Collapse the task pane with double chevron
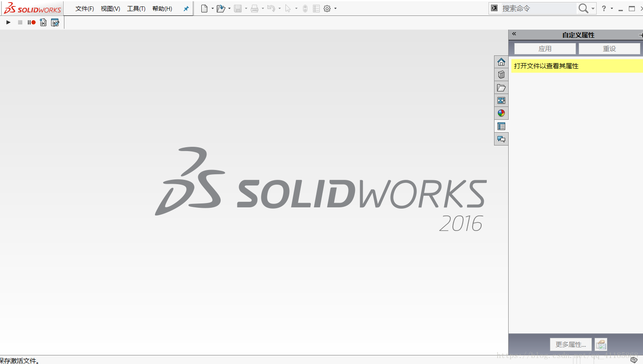643x364 pixels. point(514,34)
